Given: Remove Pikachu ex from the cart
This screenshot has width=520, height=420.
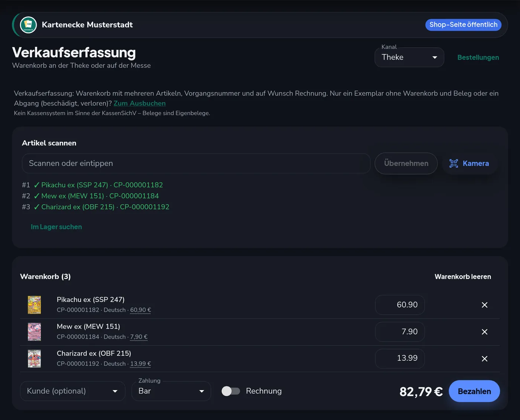Looking at the screenshot, I should 484,305.
